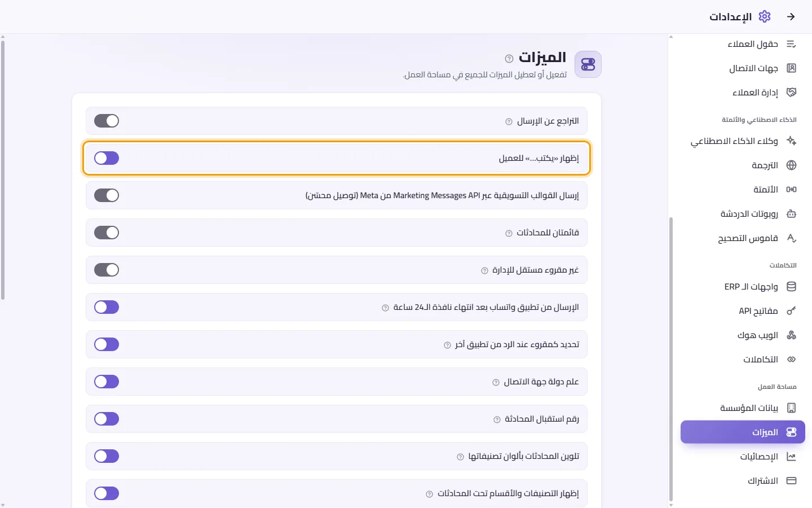Click the settings gear icon in header
Image resolution: width=812 pixels, height=508 pixels.
click(x=765, y=16)
